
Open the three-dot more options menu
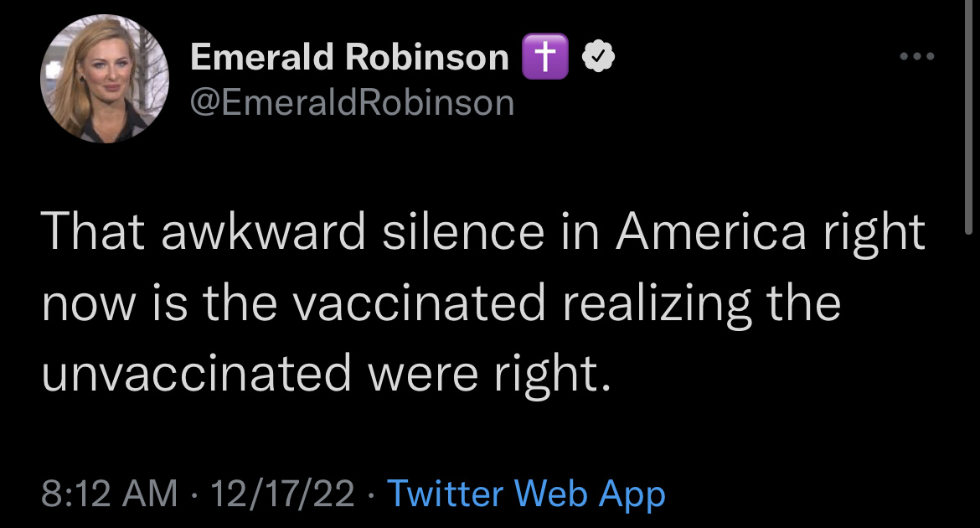click(x=917, y=56)
